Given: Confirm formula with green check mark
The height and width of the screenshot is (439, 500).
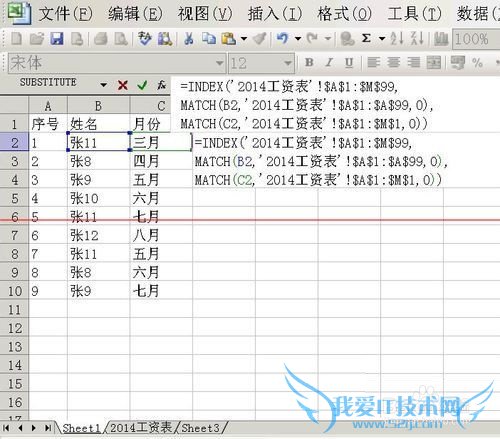Looking at the screenshot, I should 142,85.
